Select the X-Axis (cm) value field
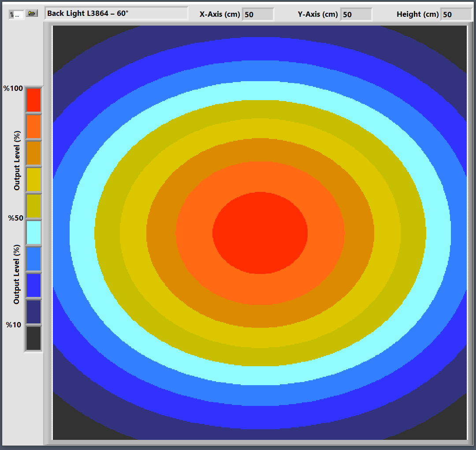The height and width of the screenshot is (450, 476). pos(258,15)
